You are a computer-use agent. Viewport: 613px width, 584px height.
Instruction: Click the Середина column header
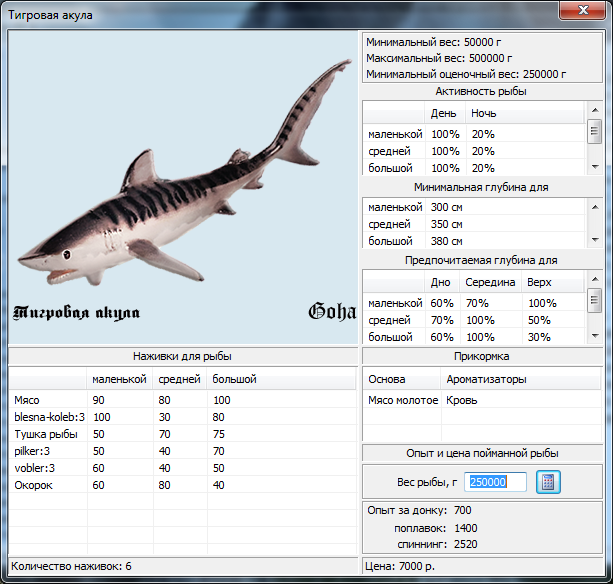[x=490, y=283]
